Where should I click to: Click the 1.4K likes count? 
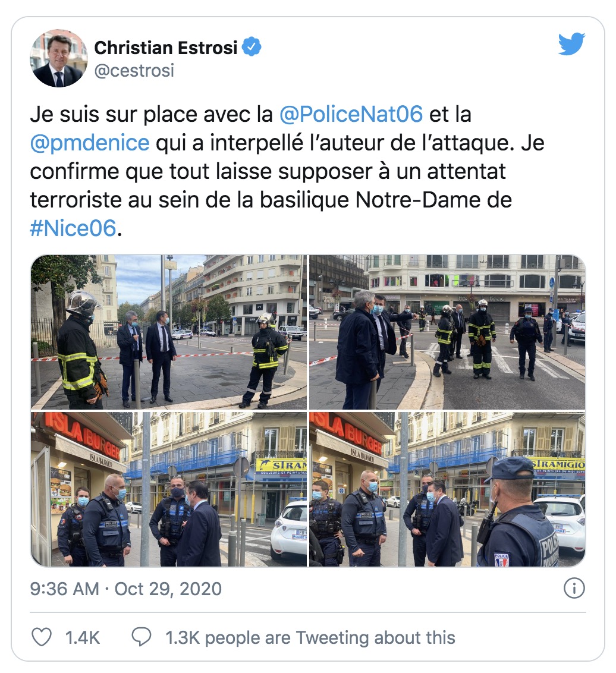point(83,638)
